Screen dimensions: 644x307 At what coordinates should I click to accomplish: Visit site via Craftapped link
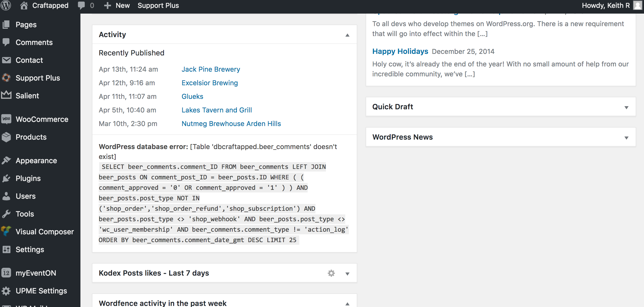click(x=50, y=5)
